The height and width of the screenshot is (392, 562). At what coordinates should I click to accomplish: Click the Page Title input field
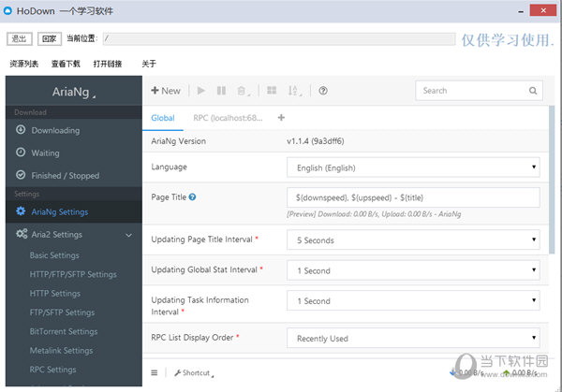413,197
